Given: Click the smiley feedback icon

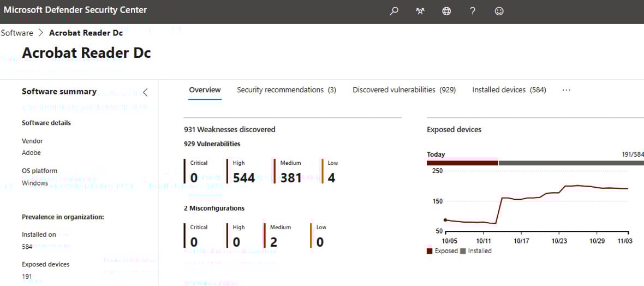Looking at the screenshot, I should (499, 11).
